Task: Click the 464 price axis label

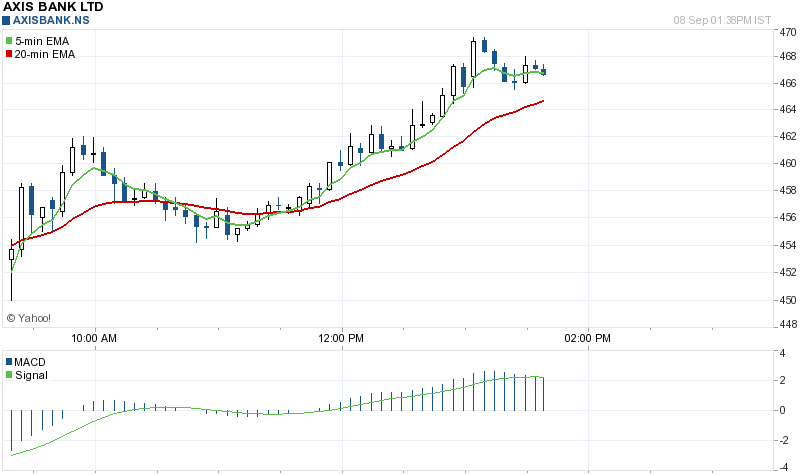Action: (x=788, y=109)
